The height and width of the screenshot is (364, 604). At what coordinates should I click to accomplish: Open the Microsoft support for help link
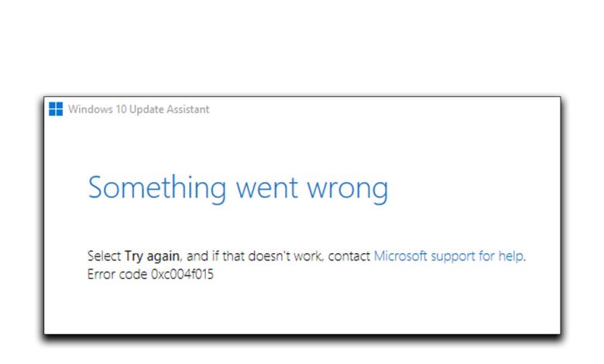click(449, 256)
